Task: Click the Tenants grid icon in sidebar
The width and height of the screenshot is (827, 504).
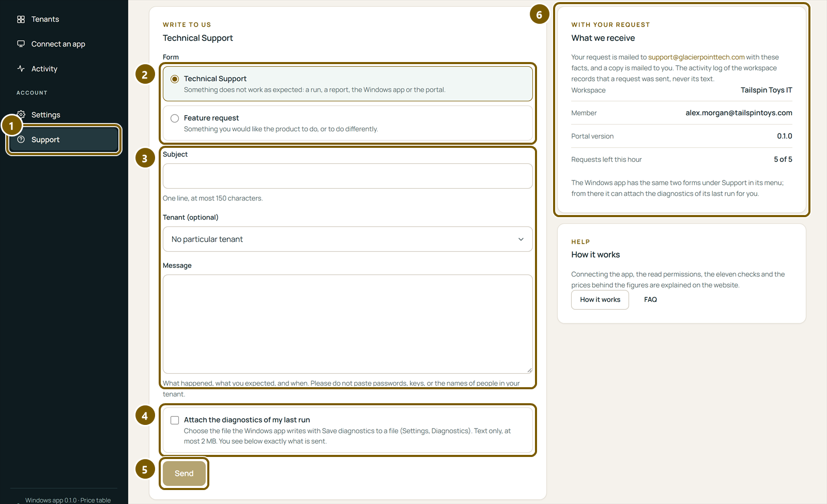Action: (21, 19)
